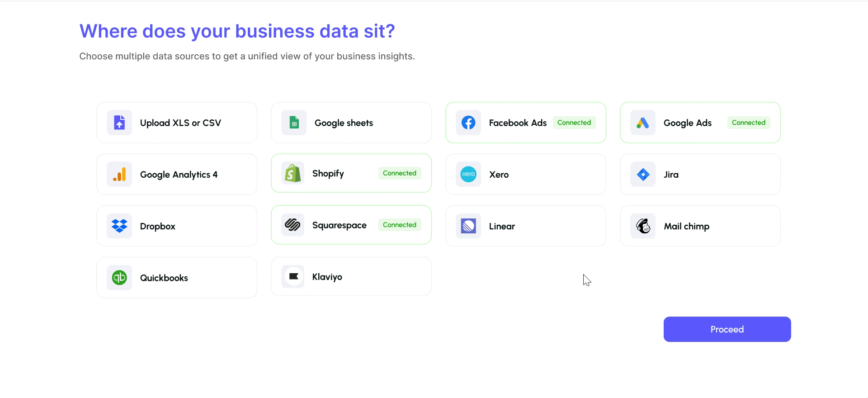Click the Google Analytics 4 chart icon
The width and height of the screenshot is (868, 398).
(119, 175)
